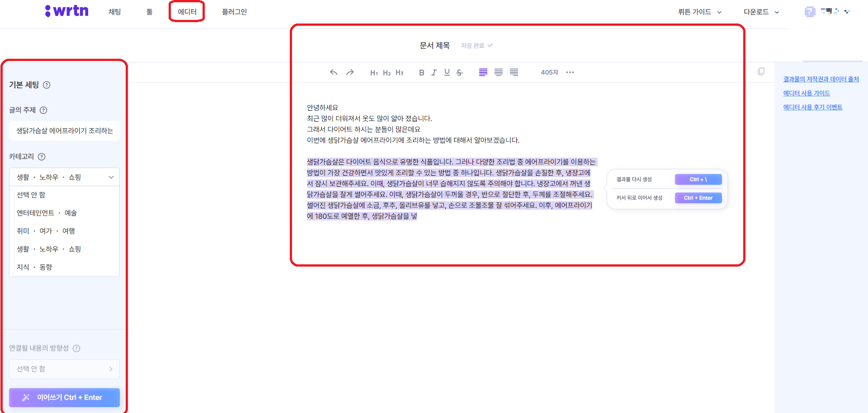The width and height of the screenshot is (868, 413).
Task: Click the 안녕하세요 line in editor
Action: coord(322,108)
